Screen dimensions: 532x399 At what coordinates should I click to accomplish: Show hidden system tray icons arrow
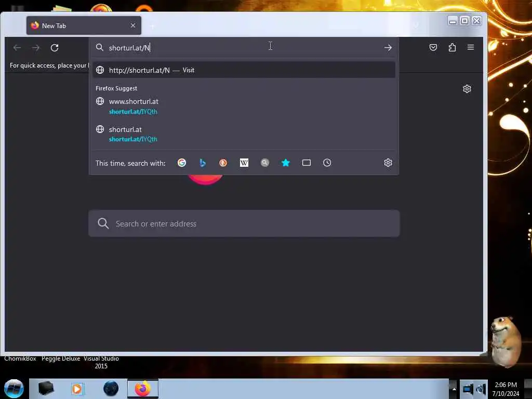pos(454,389)
